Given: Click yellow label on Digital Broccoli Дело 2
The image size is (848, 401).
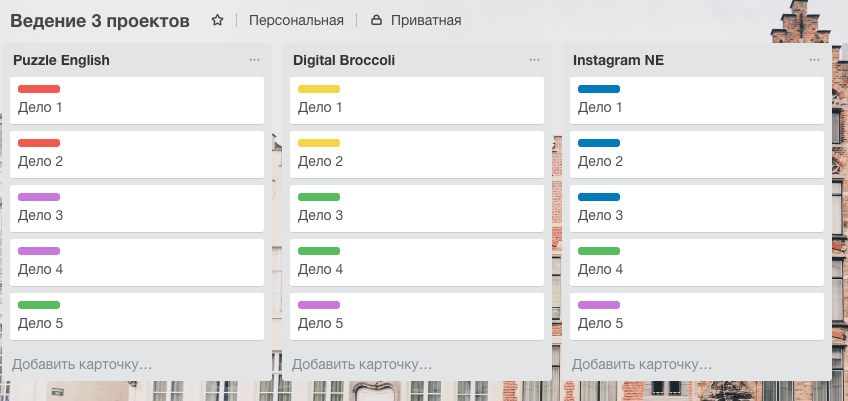Looking at the screenshot, I should (x=319, y=143).
